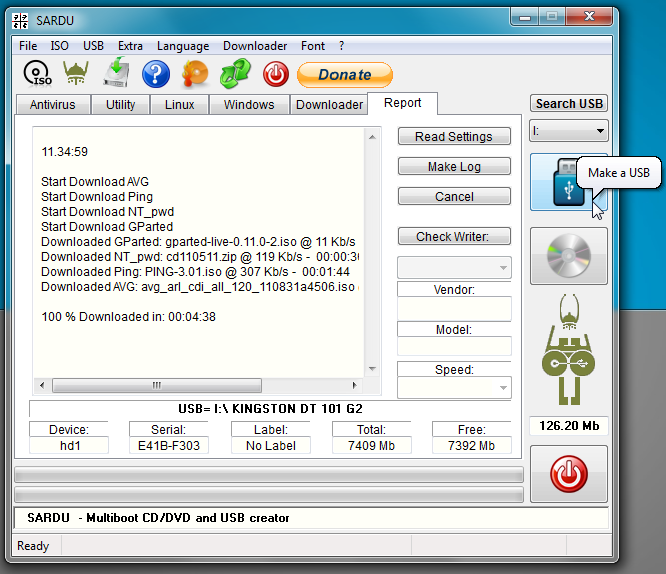Click the CD/DVD disc burn icon
This screenshot has height=574, width=666.
point(569,256)
